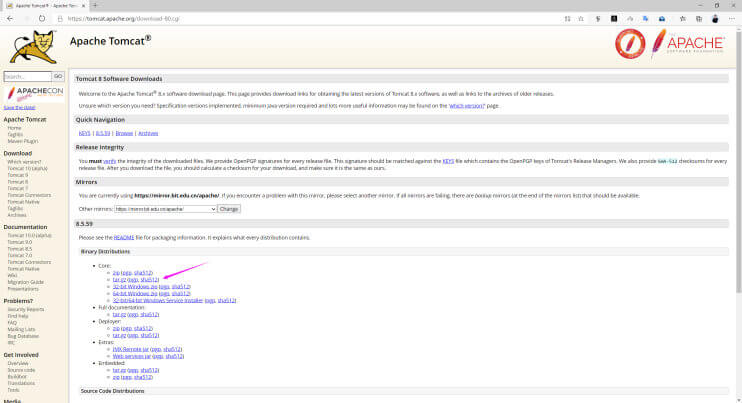Click the Change mirror button

click(229, 209)
